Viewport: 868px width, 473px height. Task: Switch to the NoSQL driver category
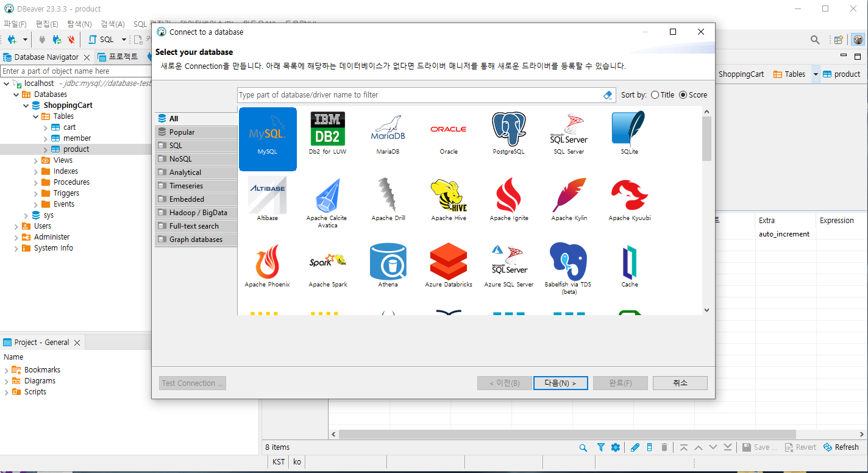(x=196, y=159)
